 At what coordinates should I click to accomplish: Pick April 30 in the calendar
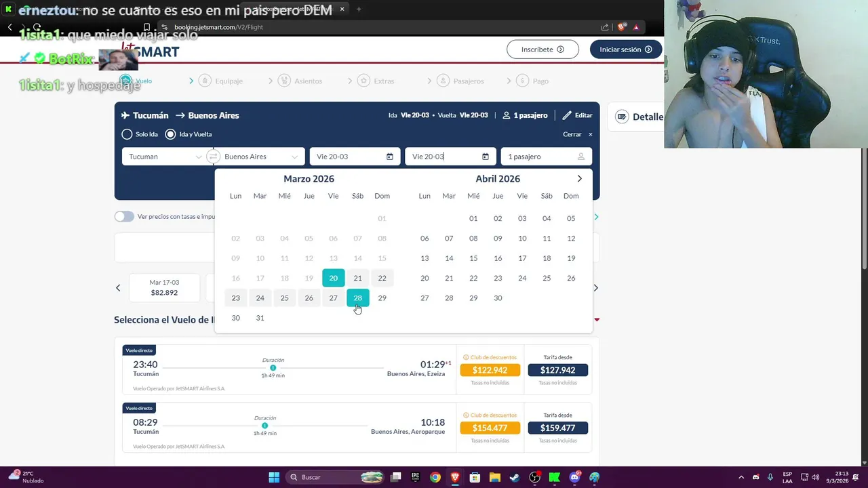pos(498,298)
